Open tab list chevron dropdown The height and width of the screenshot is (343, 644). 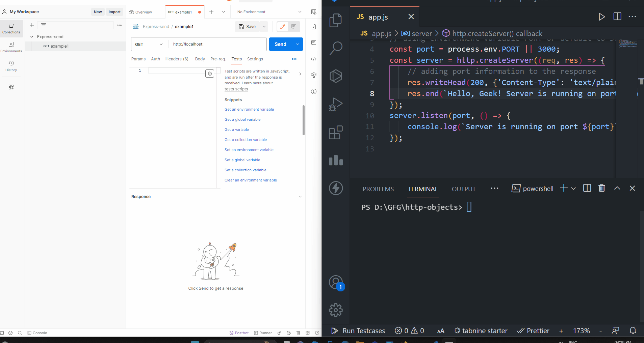(x=224, y=12)
